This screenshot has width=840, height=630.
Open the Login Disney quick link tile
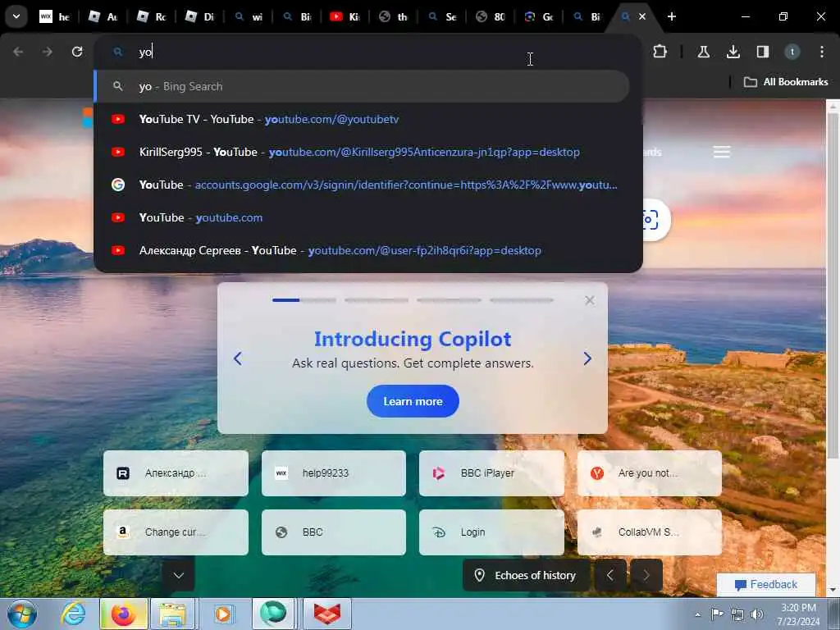tap(491, 532)
